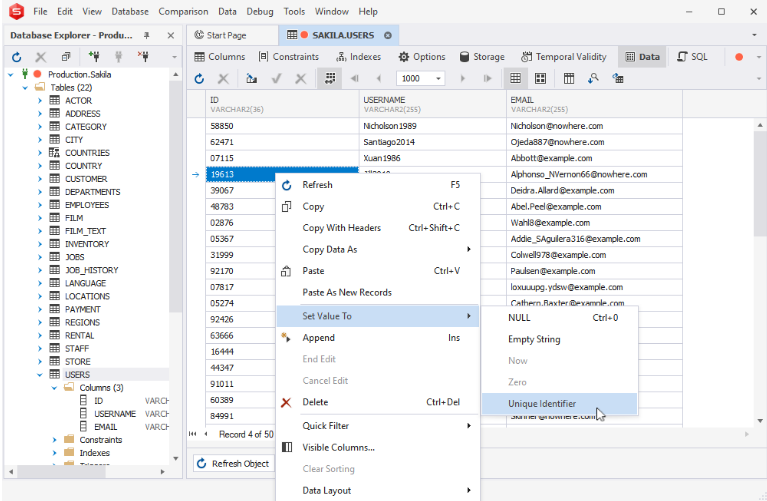The image size is (767, 501).
Task: Toggle paginal mode icon
Action: point(330,78)
